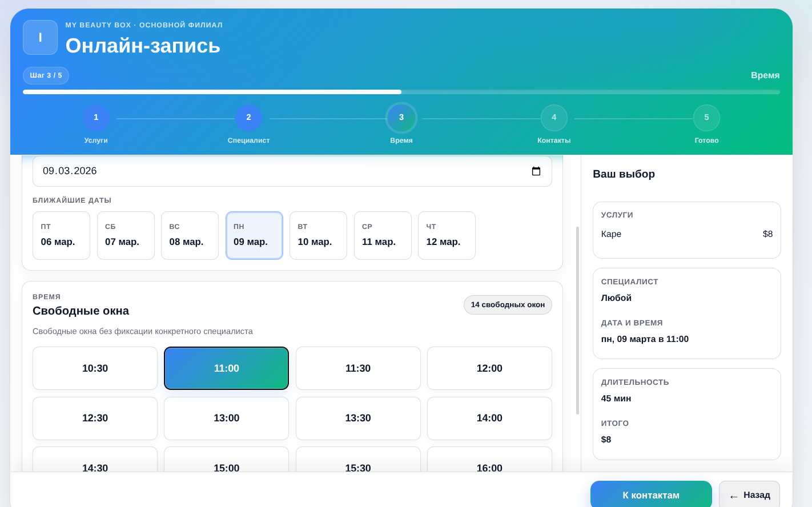Click the booking progress bar
This screenshot has width=812, height=507.
click(401, 92)
